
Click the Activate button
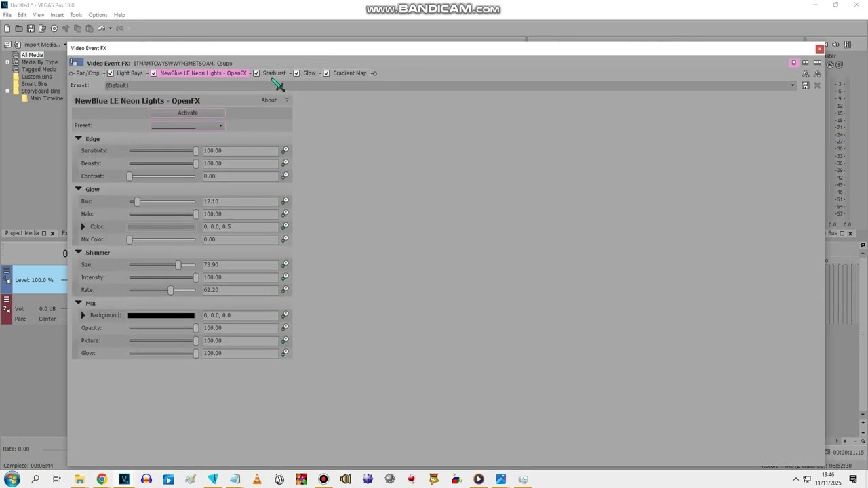pyautogui.click(x=188, y=113)
